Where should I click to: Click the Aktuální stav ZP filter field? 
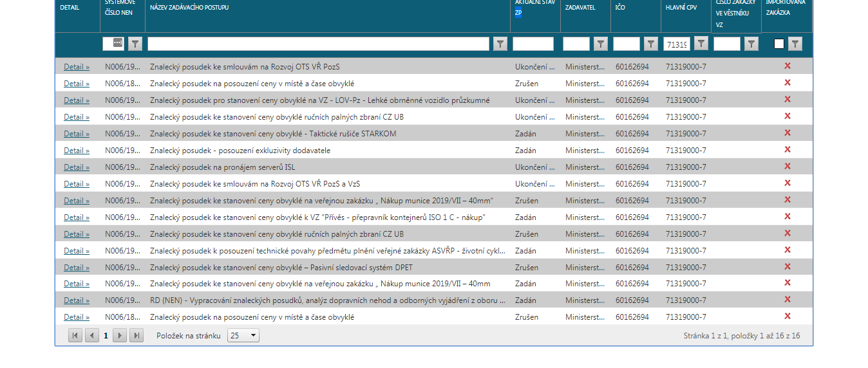point(533,44)
